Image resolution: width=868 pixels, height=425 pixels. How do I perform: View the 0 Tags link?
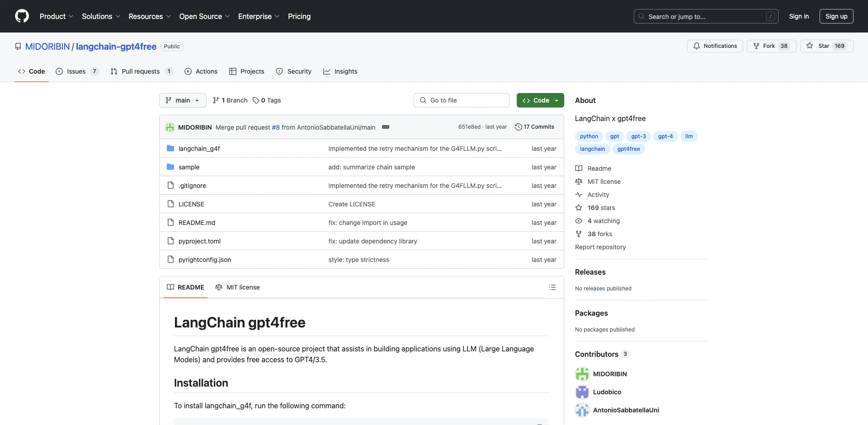267,100
